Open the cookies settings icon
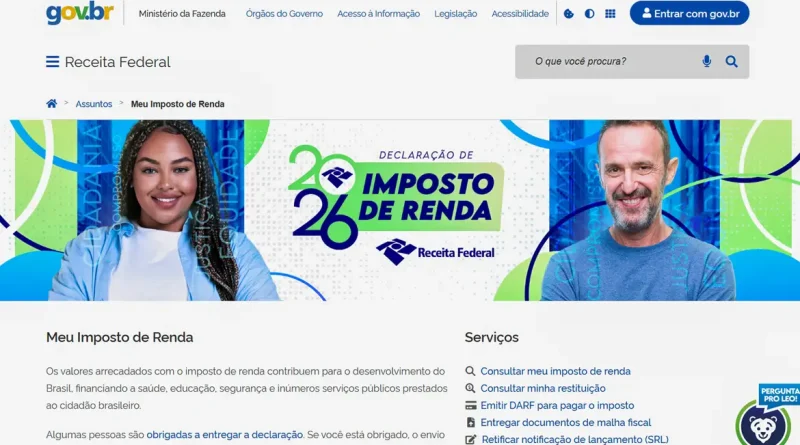Screen dimensions: 800x445 click(568, 14)
